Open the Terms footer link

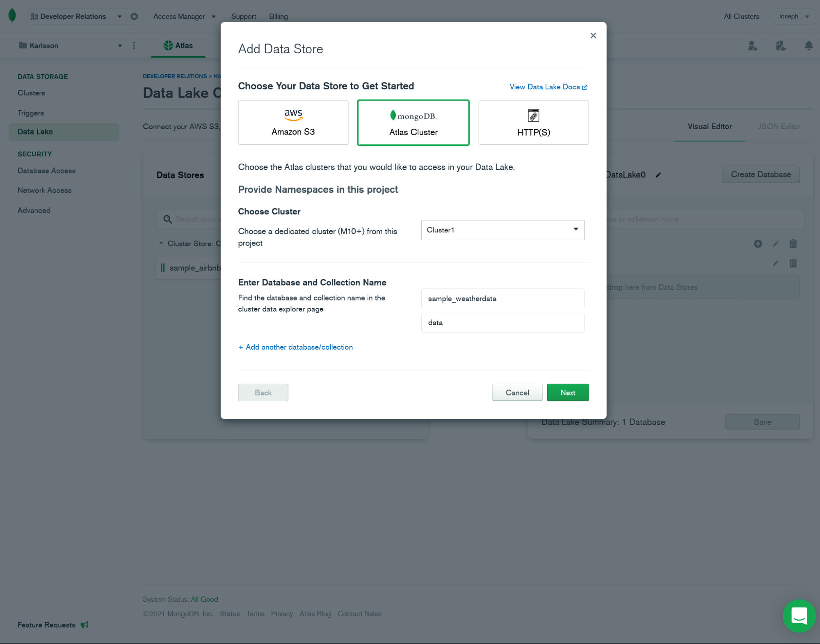tap(255, 614)
